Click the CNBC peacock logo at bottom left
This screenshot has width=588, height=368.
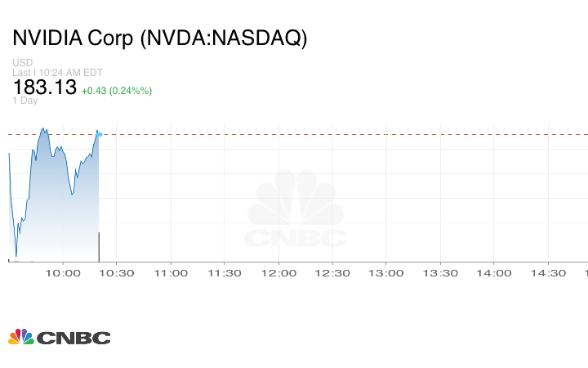pos(59,337)
